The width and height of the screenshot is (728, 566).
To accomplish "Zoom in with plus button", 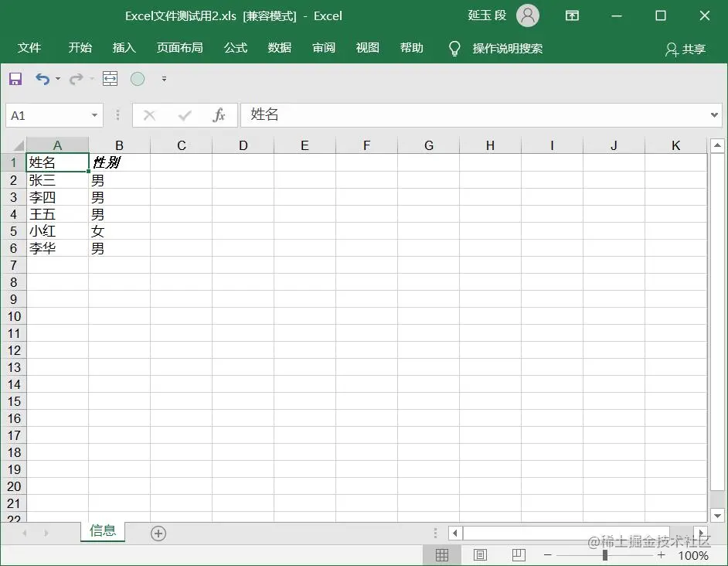I will coord(661,555).
